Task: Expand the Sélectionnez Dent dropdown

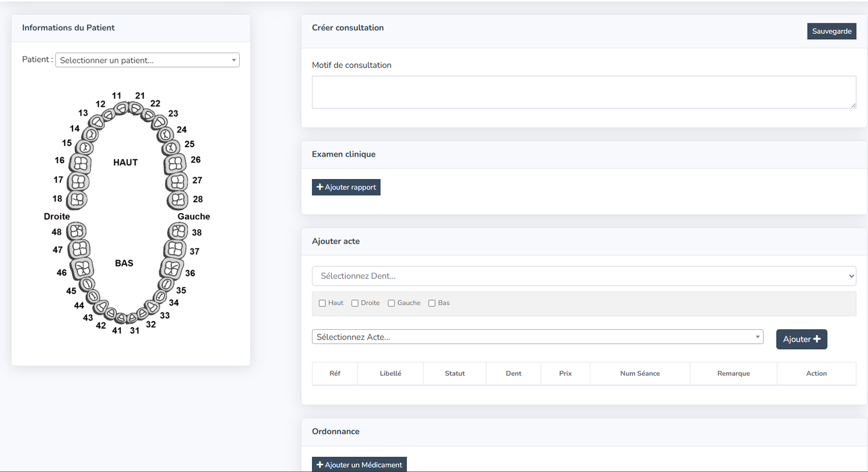Action: point(583,276)
